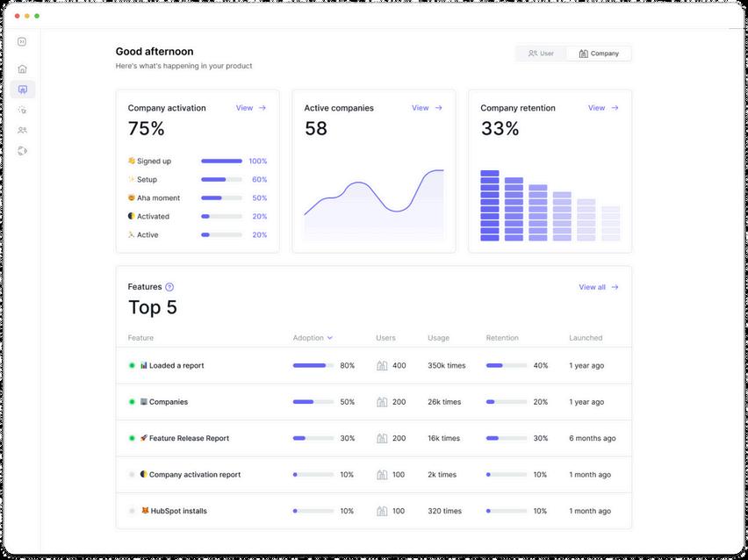The height and width of the screenshot is (560, 748).
Task: Click the bar chart emoji of Loaded a report
Action: tap(144, 365)
